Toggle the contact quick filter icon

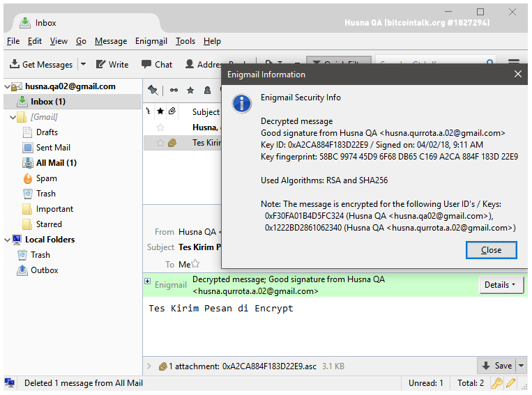[207, 90]
